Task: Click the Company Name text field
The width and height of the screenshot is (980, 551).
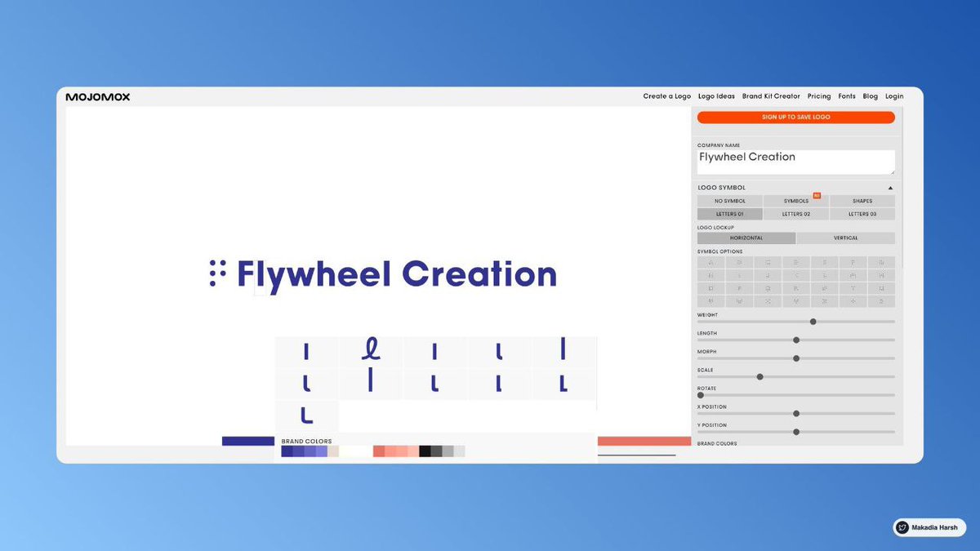Action: pos(796,162)
